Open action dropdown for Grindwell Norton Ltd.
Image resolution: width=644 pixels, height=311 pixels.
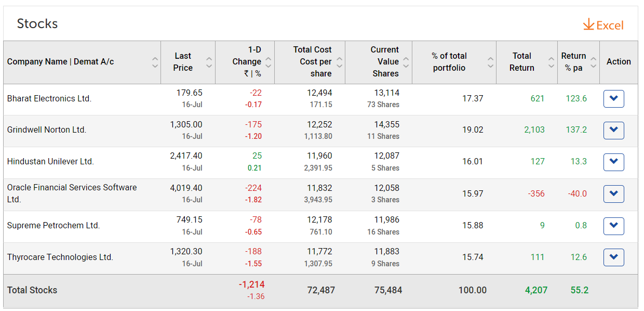(x=613, y=130)
